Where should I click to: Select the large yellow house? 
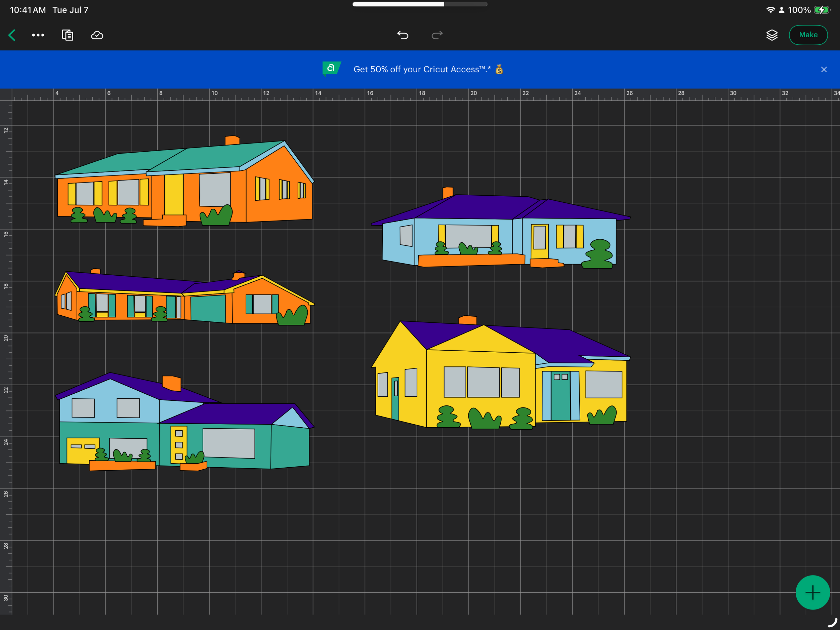(x=501, y=372)
